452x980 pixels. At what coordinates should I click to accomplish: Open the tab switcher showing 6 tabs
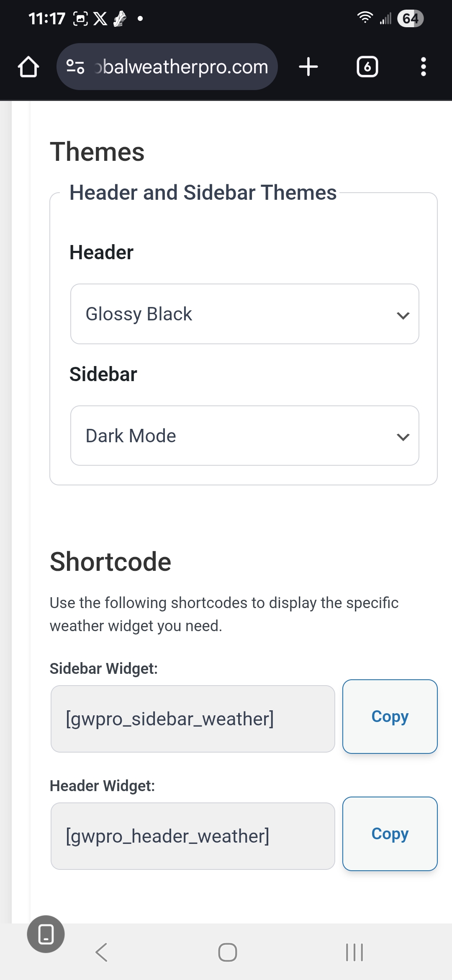[367, 67]
